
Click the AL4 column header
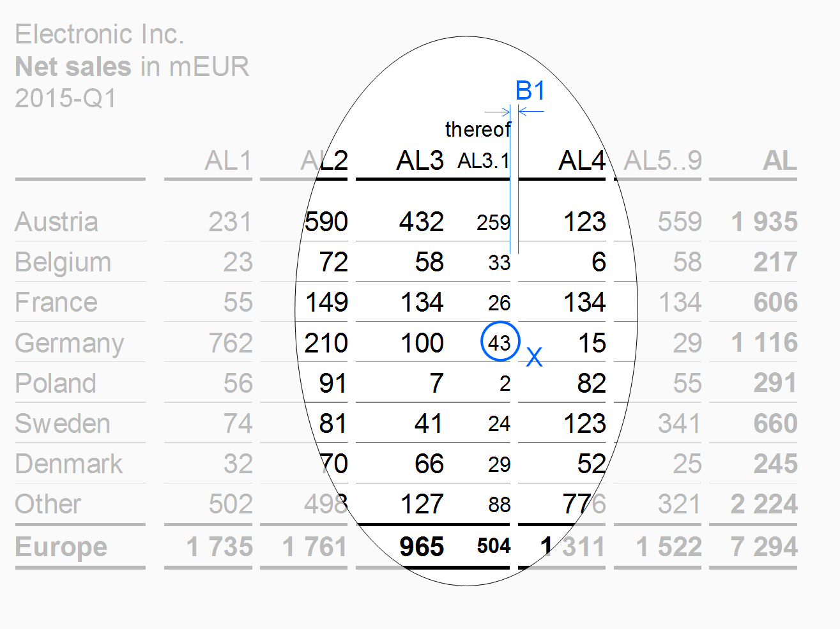click(x=581, y=161)
